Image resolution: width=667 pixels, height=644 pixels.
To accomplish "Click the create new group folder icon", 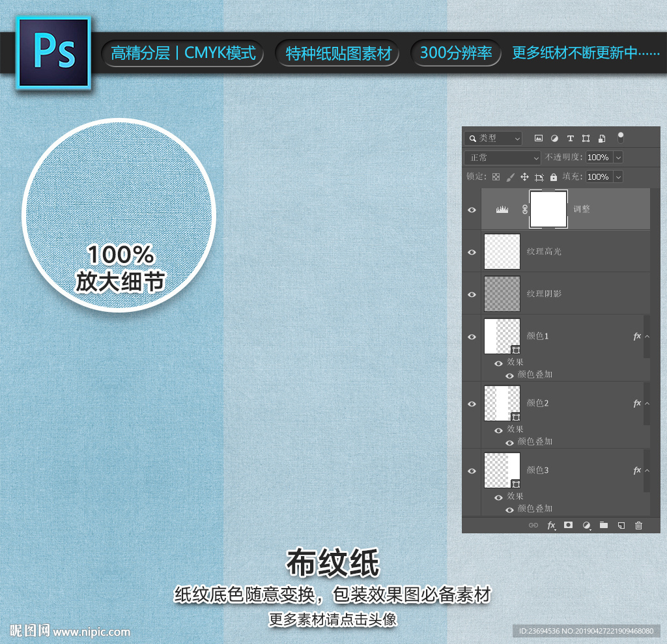I will (x=604, y=525).
